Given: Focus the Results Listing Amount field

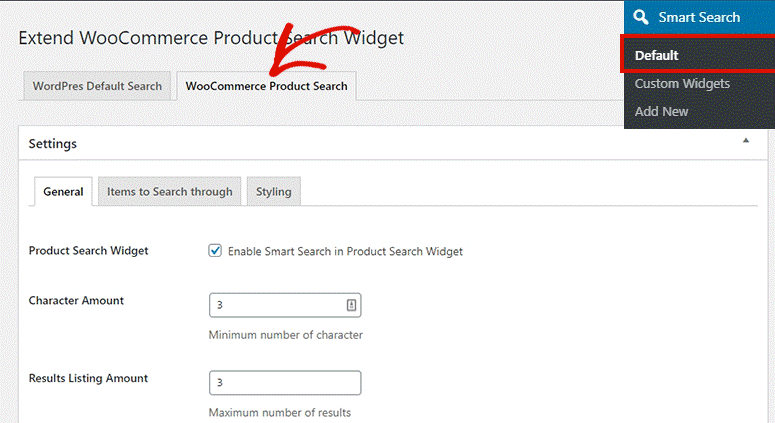Looking at the screenshot, I should click(284, 383).
